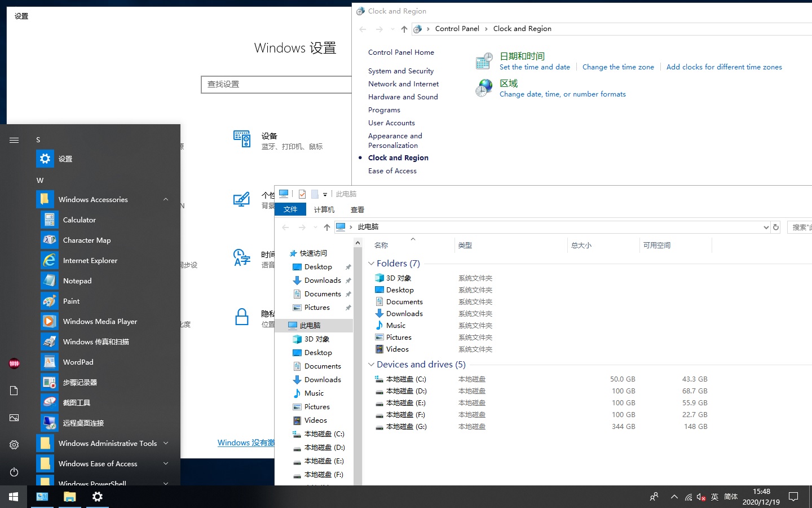The height and width of the screenshot is (508, 812).
Task: Select System and Security in Control Panel
Action: [x=401, y=71]
